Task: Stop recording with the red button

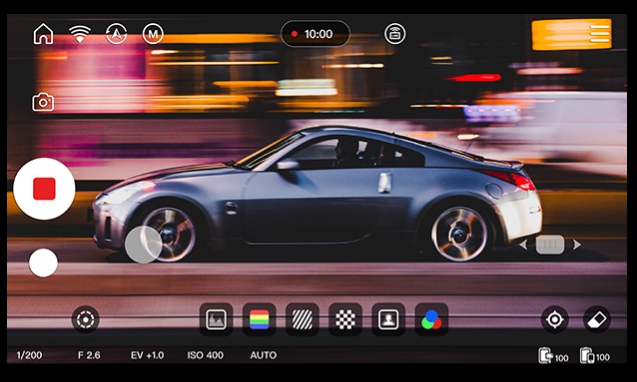Action: point(44,189)
